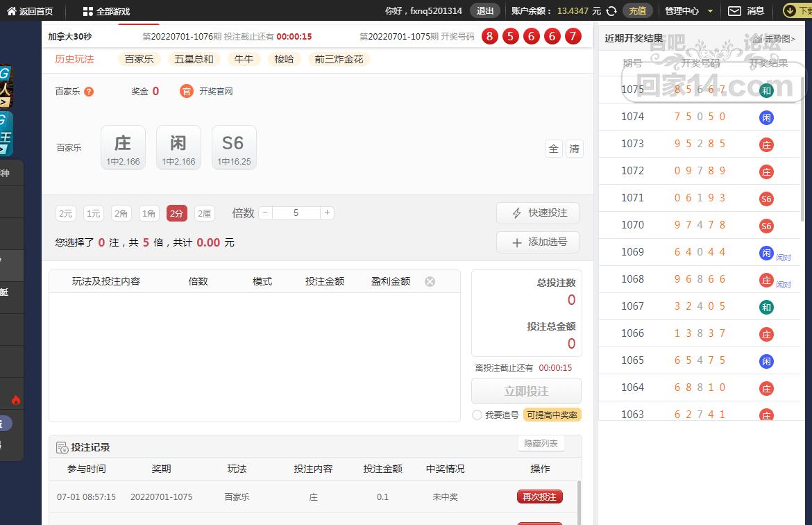
Task: Click the 百家乐 help question mark icon
Action: (89, 92)
